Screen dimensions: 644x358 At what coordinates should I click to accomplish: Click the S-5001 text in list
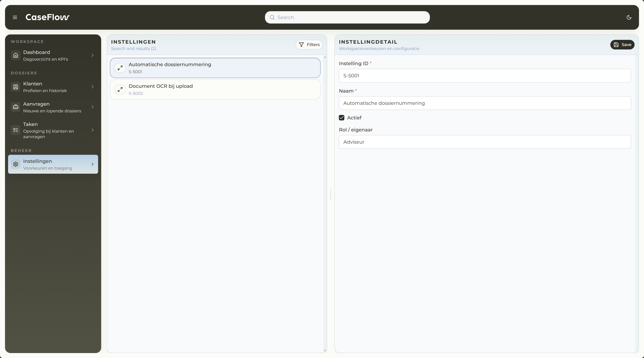click(135, 72)
